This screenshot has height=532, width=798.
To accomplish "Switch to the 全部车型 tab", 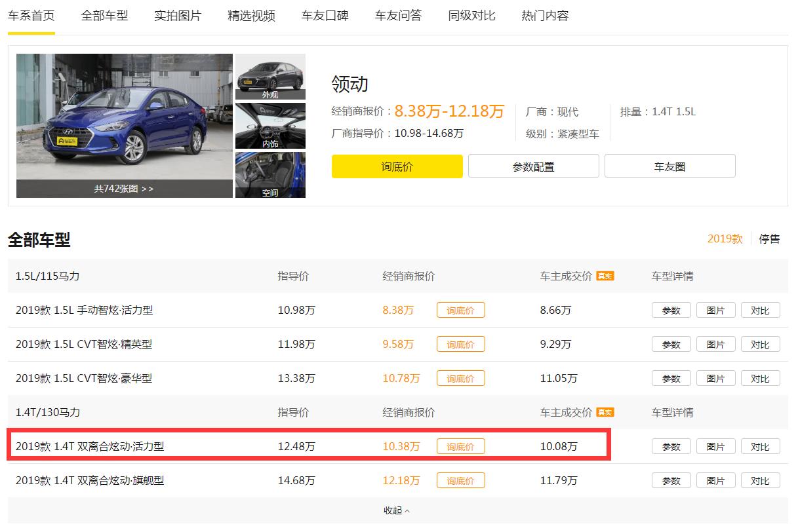I will 104,14.
